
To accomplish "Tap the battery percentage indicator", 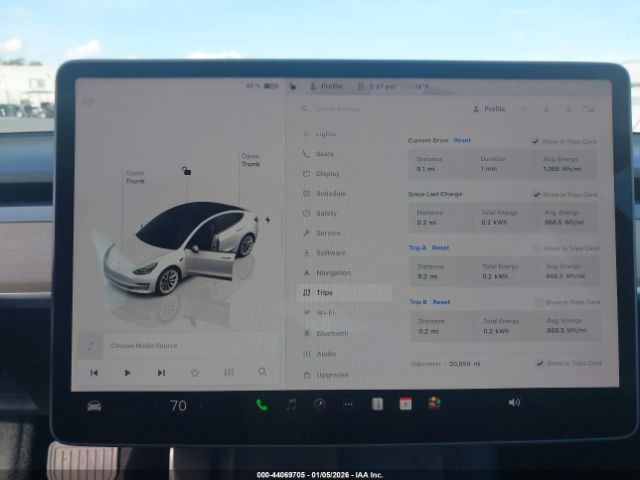I will tap(262, 86).
